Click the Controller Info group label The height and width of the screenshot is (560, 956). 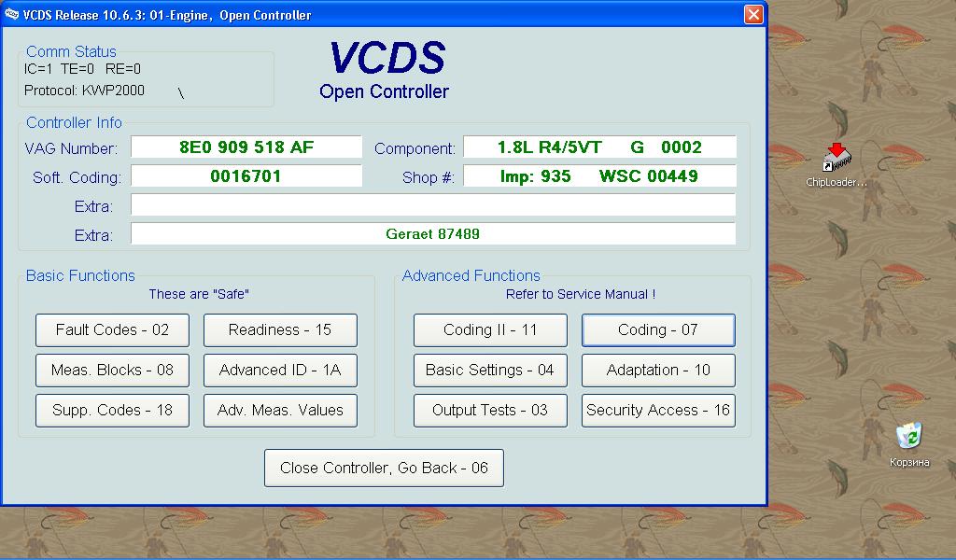tap(74, 122)
